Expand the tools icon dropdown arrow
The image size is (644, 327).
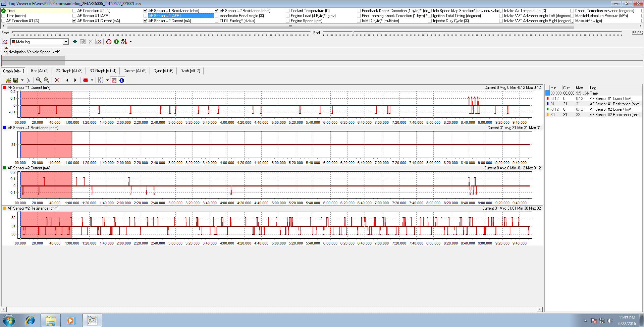(130, 42)
